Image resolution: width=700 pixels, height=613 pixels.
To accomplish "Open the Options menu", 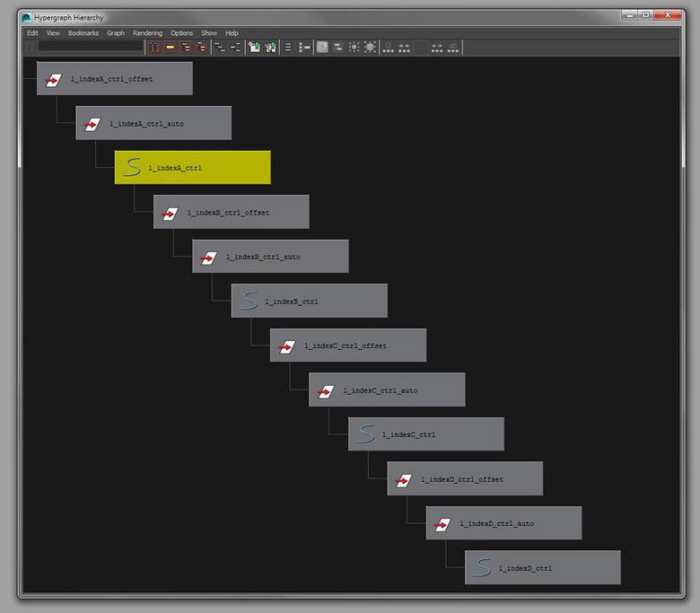I will (x=181, y=33).
